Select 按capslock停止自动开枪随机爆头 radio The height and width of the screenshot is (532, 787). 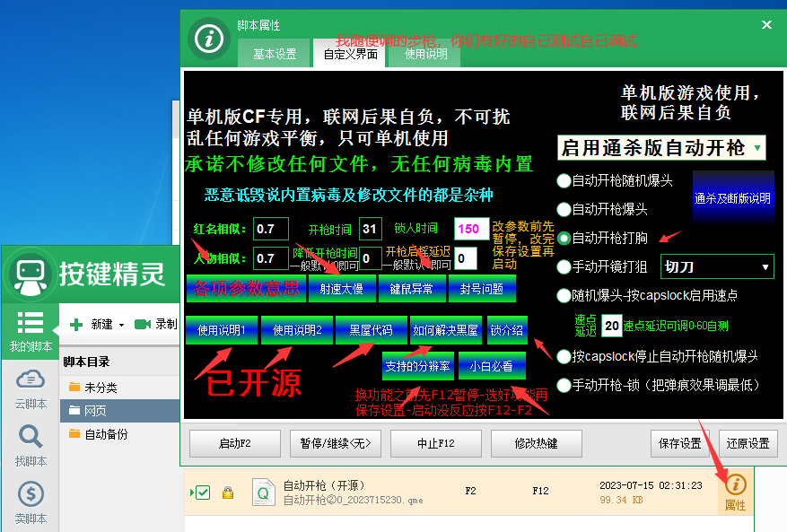[x=564, y=356]
